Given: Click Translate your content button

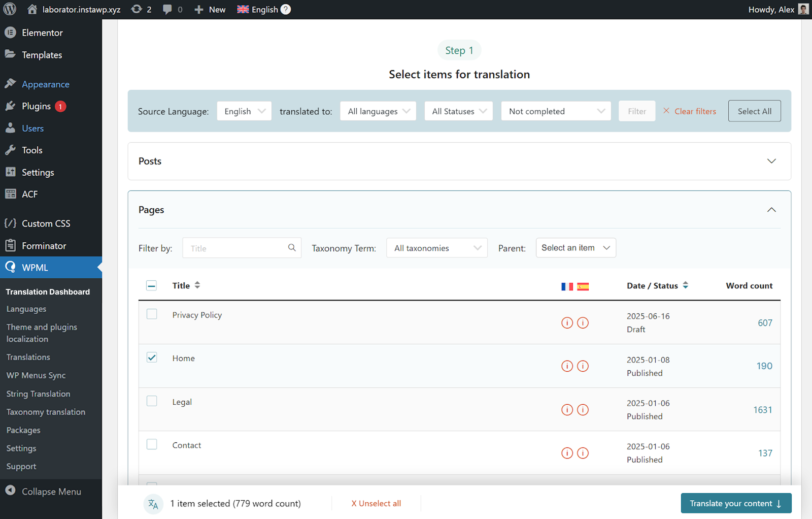Looking at the screenshot, I should [735, 503].
